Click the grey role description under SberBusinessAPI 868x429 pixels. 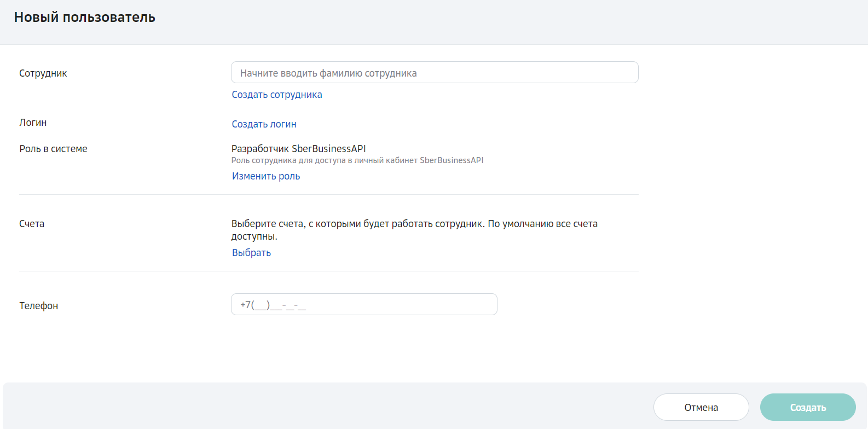tap(357, 160)
